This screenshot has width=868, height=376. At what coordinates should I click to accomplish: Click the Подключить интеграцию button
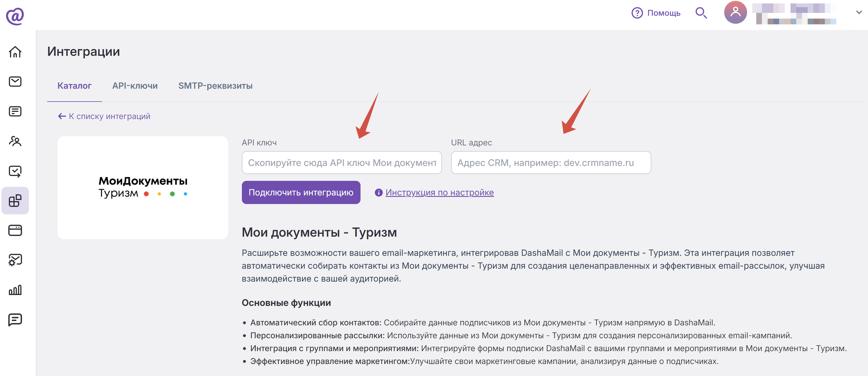click(301, 193)
